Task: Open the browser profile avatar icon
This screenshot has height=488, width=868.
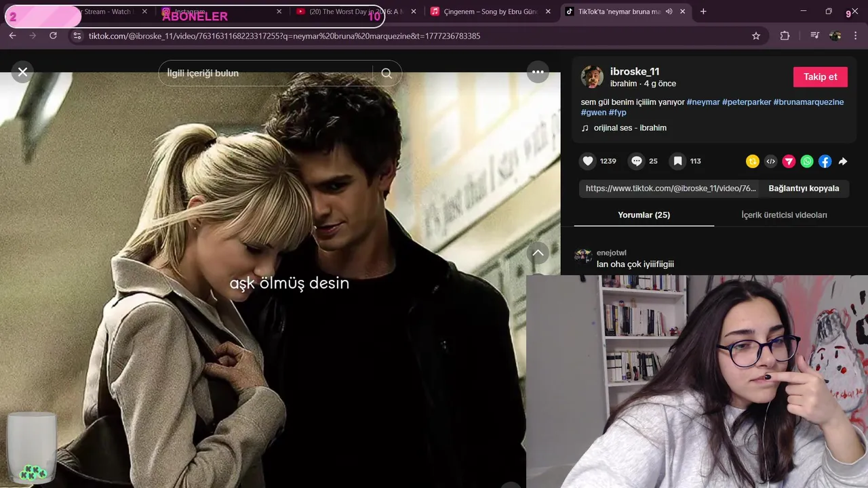Action: (835, 36)
